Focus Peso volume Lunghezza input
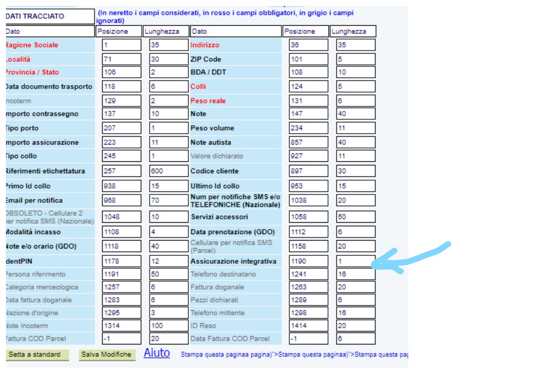 356,128
